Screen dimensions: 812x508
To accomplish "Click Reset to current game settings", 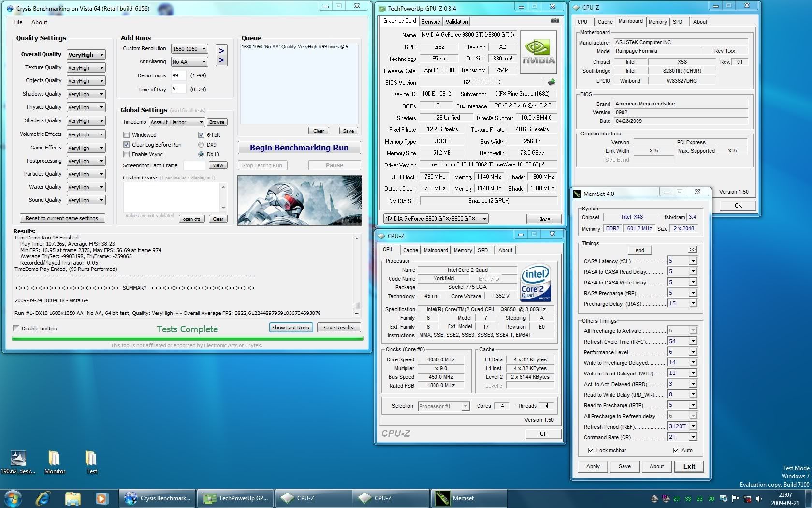I will pos(62,218).
